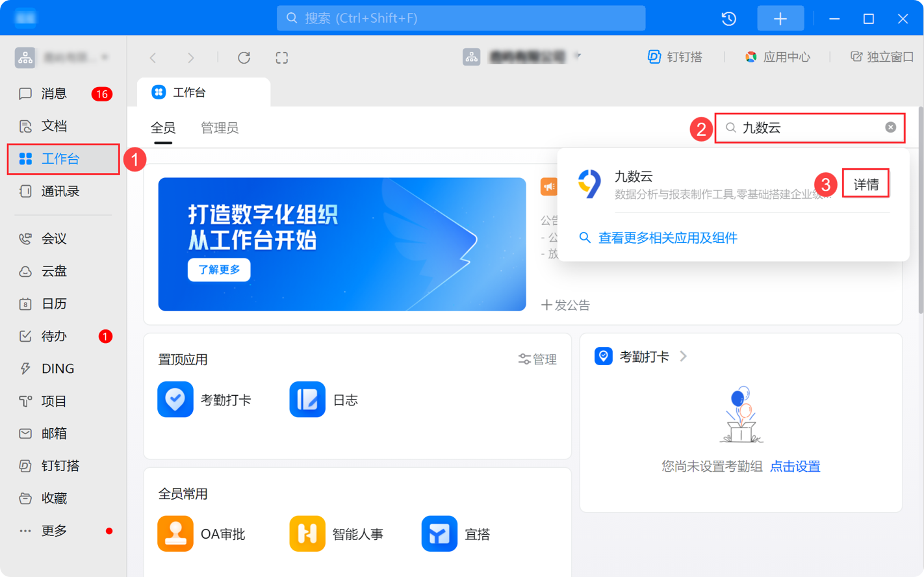Image resolution: width=924 pixels, height=577 pixels.
Task: Go back with the left arrow
Action: [153, 58]
